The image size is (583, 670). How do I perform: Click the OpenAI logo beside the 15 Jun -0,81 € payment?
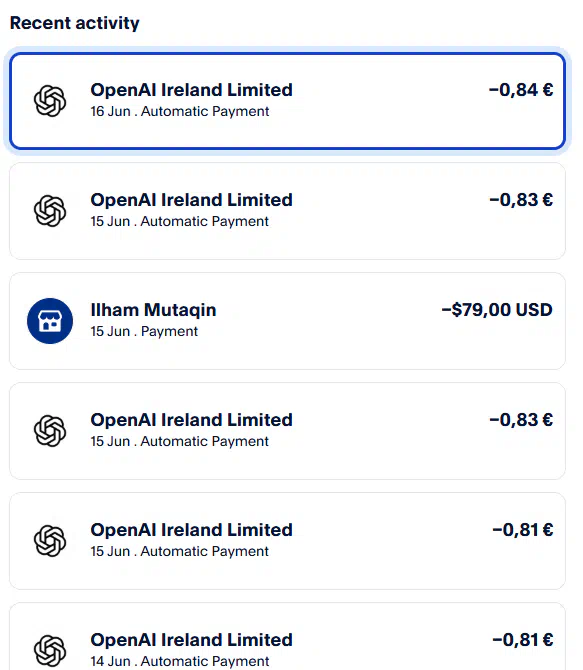(x=50, y=541)
